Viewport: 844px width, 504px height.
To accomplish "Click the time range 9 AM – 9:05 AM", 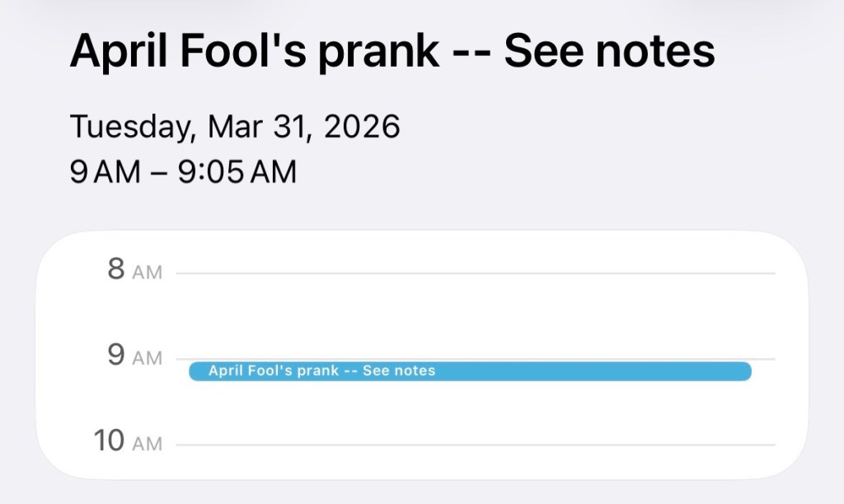I will (x=183, y=172).
